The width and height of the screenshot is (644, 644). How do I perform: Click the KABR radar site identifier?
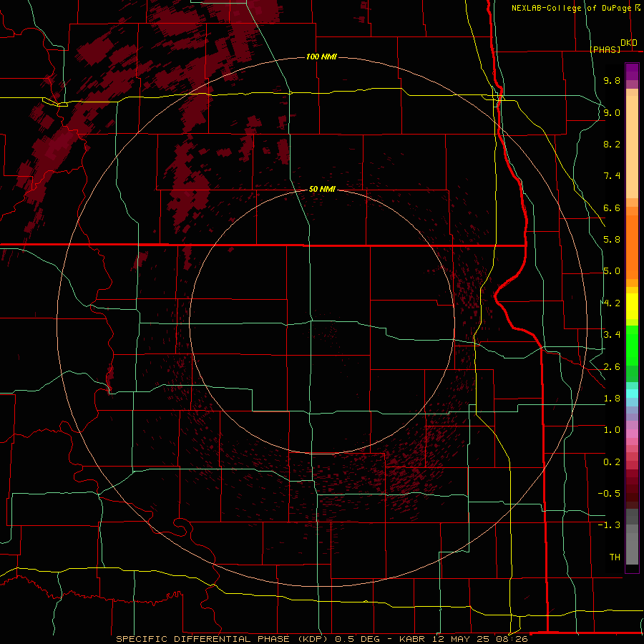click(x=413, y=639)
